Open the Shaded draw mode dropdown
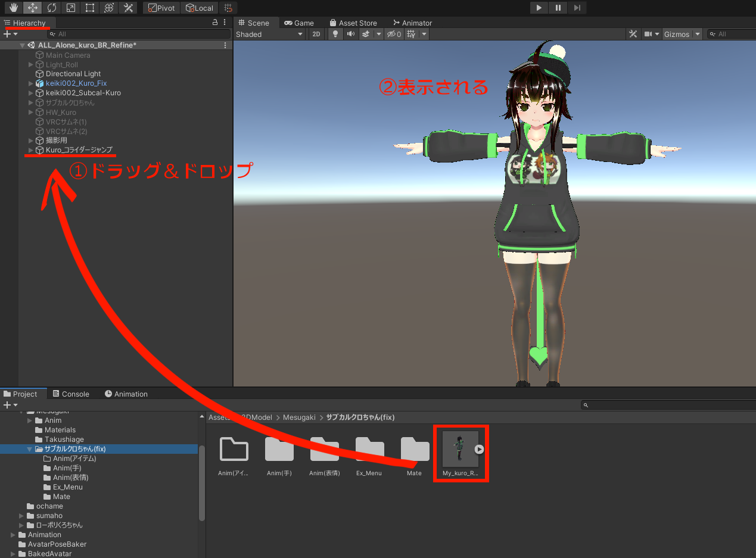Viewport: 756px width, 558px height. coord(269,34)
